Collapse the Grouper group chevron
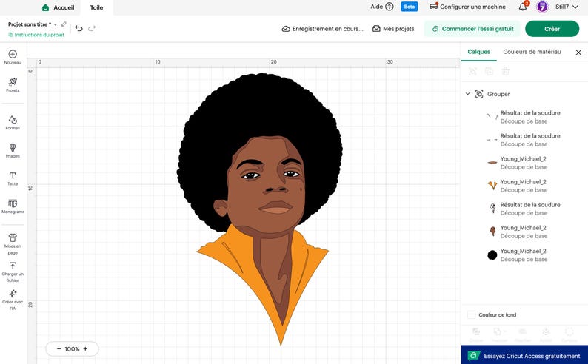 click(467, 94)
